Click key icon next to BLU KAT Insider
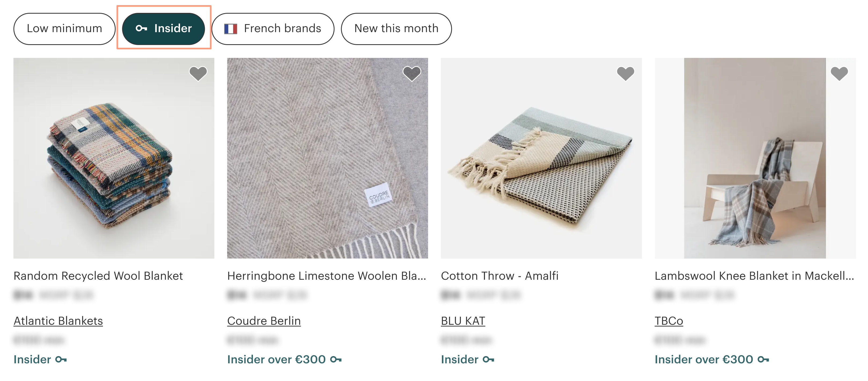The width and height of the screenshot is (868, 381). [488, 360]
